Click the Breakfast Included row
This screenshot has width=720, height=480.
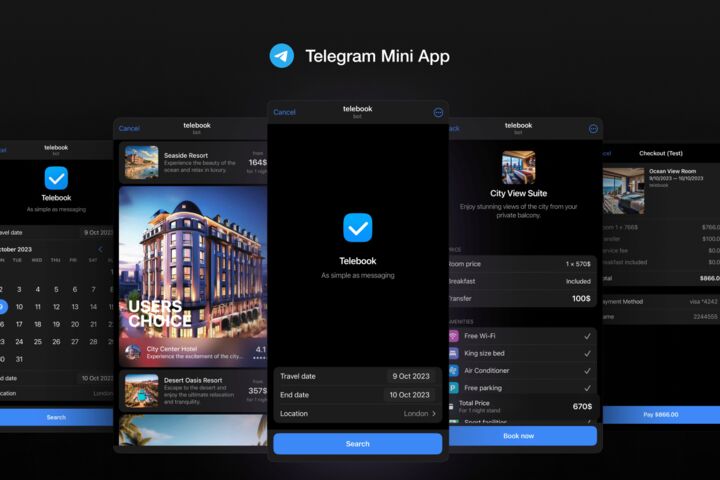(x=523, y=281)
